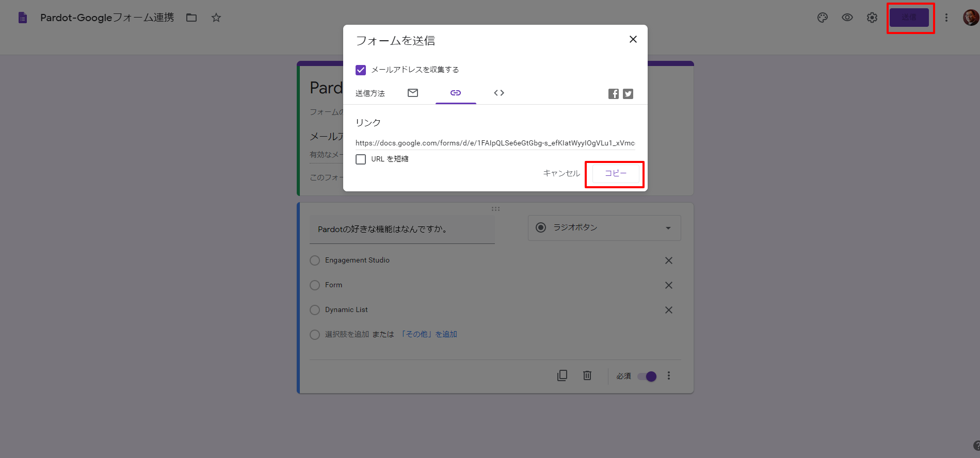
Task: Toggle the required question switch
Action: click(647, 376)
